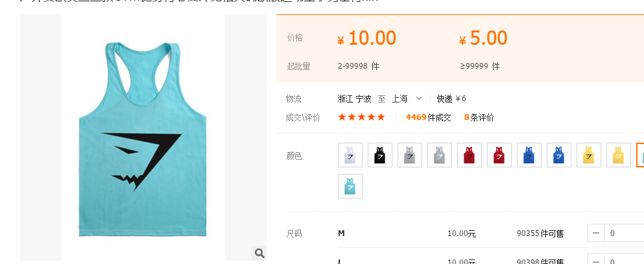The height and width of the screenshot is (264, 644).
Task: Click the 价格 label
Action: pos(295,38)
